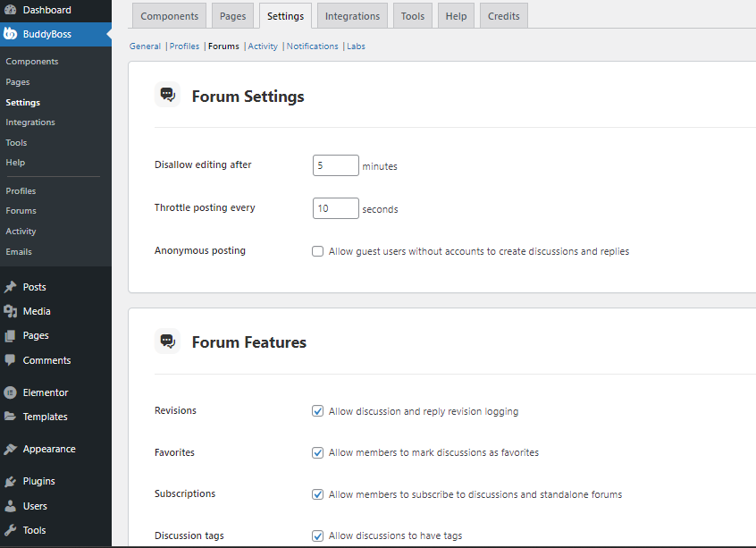Click the Appearance paintbrush icon

[10, 449]
